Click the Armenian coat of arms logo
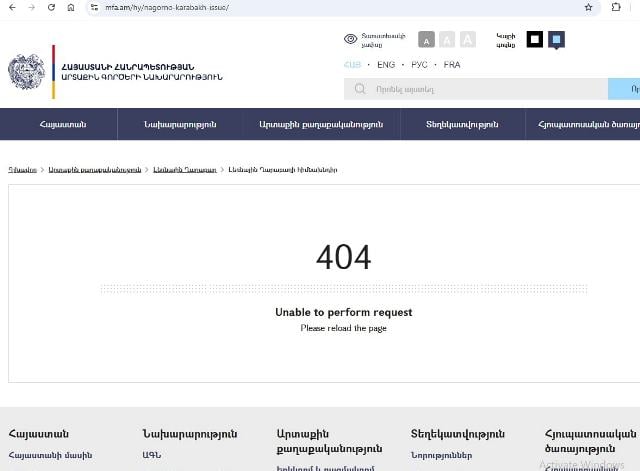 (x=26, y=72)
